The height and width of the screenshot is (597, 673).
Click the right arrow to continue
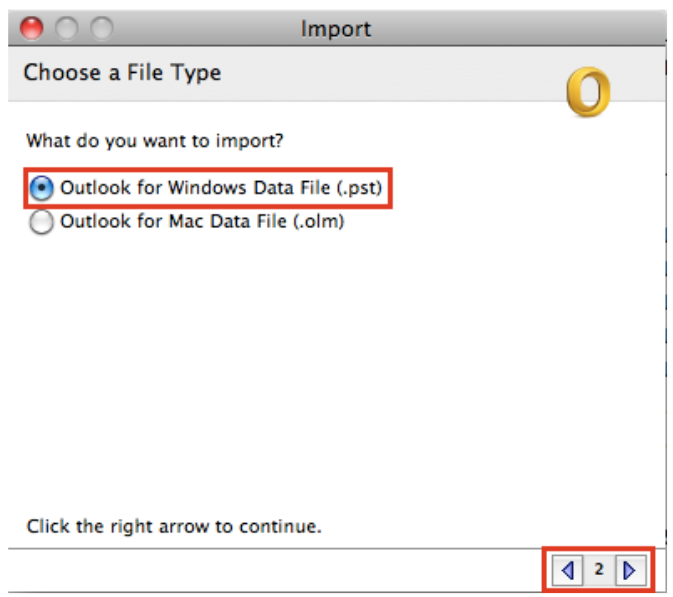tap(630, 570)
